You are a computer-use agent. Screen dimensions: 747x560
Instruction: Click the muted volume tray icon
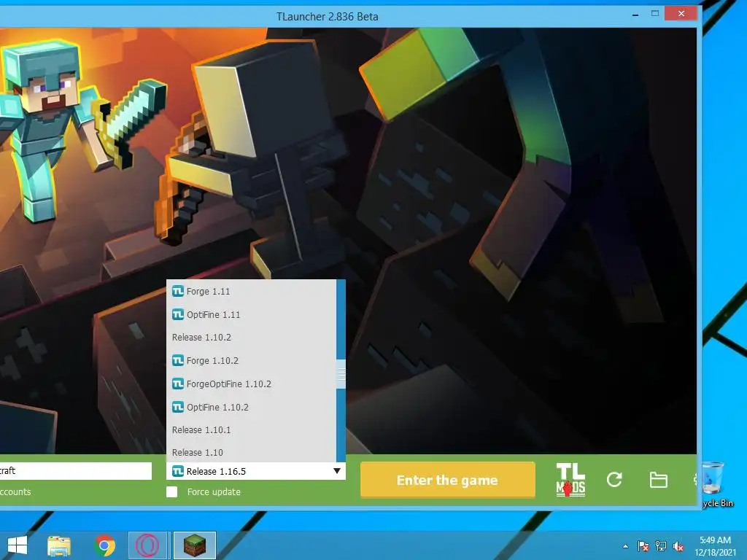(x=678, y=546)
